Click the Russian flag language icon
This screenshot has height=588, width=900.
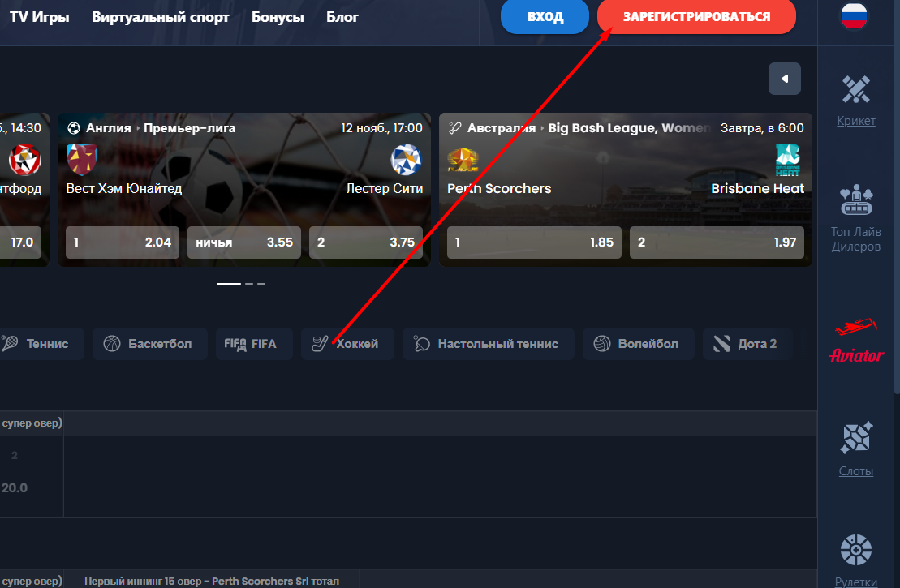854,15
